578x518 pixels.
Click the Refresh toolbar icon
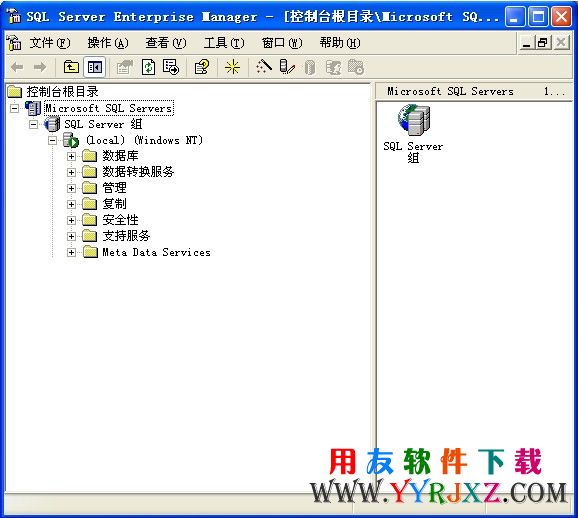148,67
